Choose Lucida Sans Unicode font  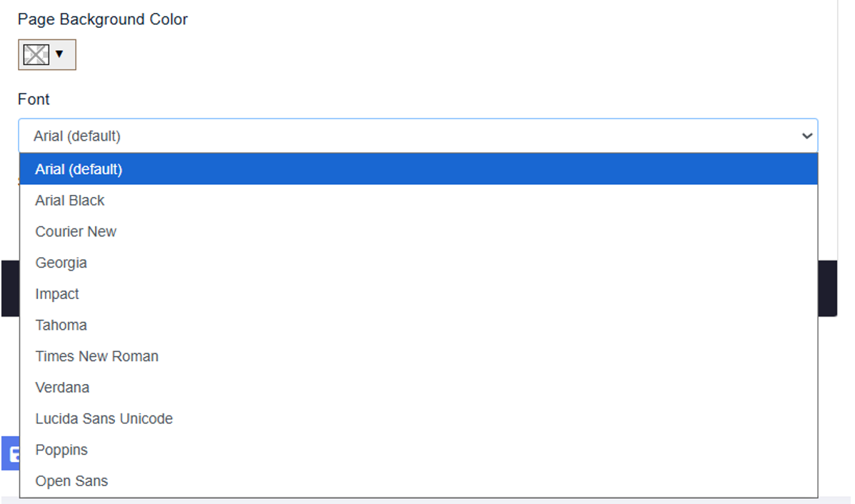pyautogui.click(x=104, y=419)
